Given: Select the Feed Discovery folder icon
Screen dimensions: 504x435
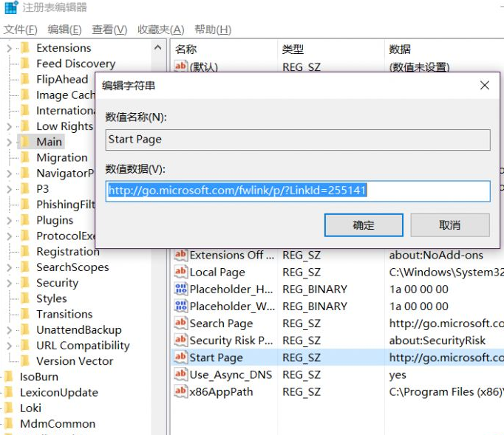Looking at the screenshot, I should tap(25, 64).
